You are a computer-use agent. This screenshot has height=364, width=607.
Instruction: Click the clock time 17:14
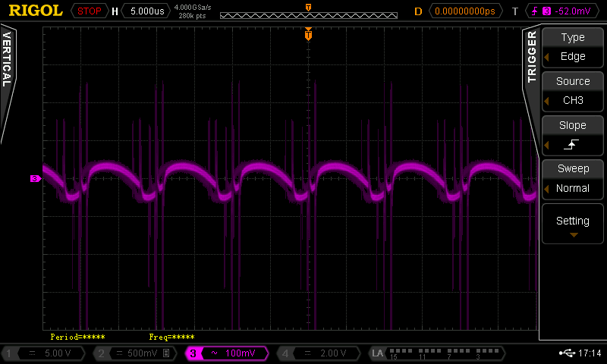pos(590,353)
